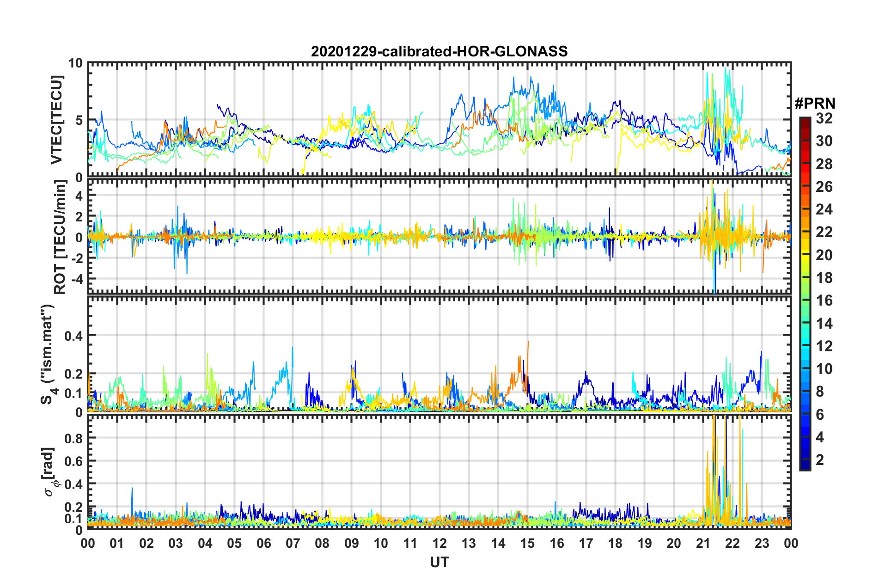The width and height of the screenshot is (879, 588).
Task: Click the x-axis tick label 12
Action: pos(439,543)
